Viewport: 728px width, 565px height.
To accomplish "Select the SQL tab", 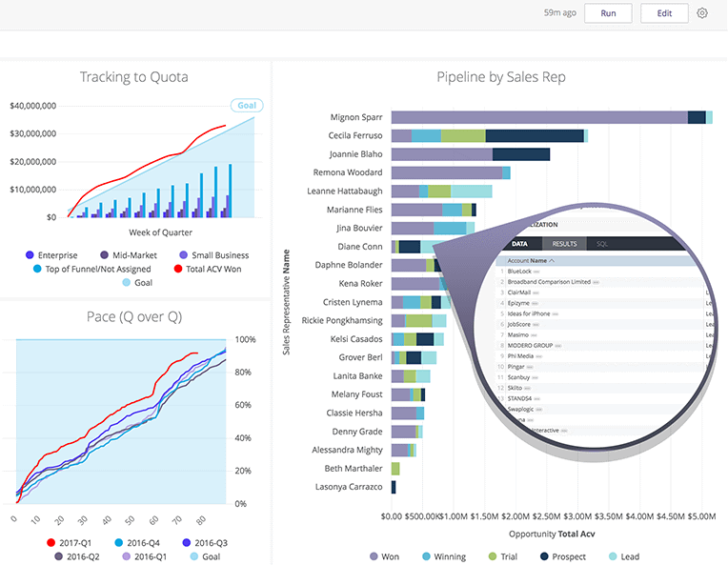I will 602,244.
